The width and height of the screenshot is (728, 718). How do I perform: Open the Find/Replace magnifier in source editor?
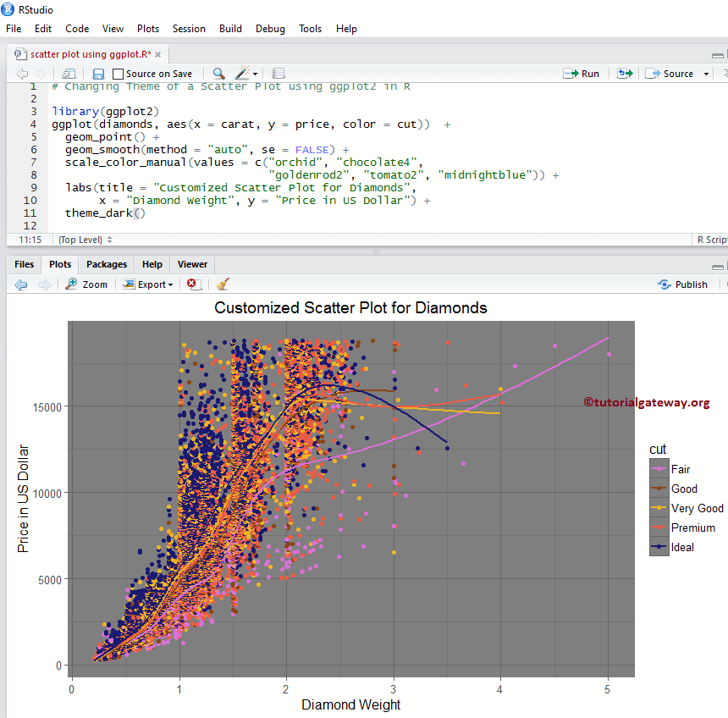pyautogui.click(x=220, y=73)
